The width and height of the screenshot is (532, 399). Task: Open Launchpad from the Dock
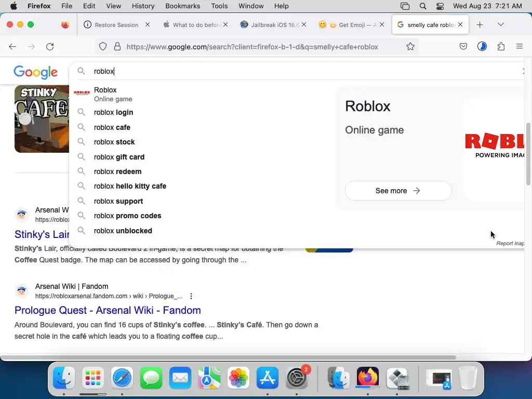tap(93, 378)
